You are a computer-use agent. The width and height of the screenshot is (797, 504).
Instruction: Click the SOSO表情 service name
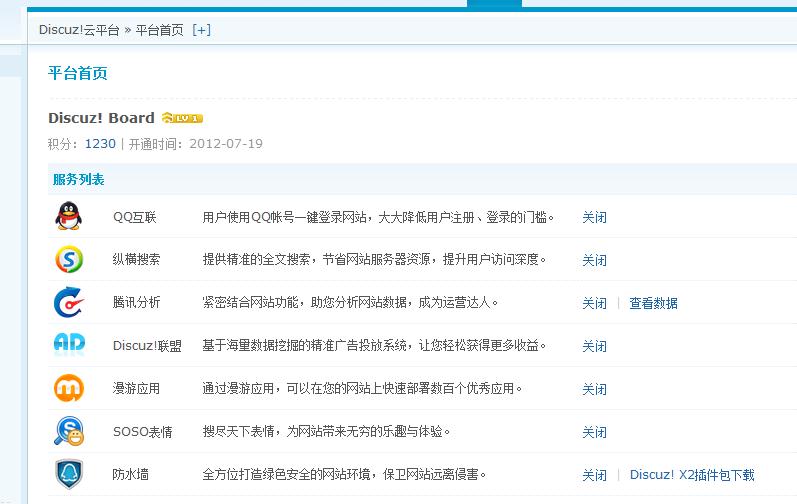[143, 432]
